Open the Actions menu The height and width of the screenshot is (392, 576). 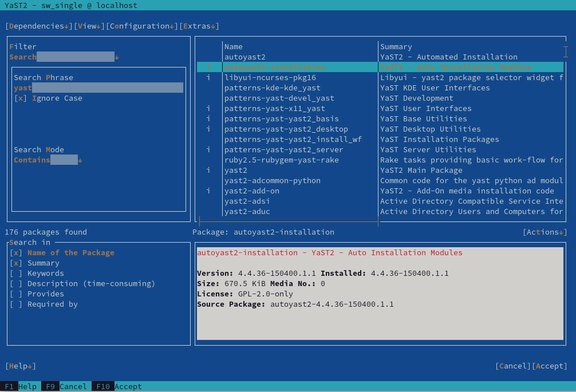[x=545, y=232]
